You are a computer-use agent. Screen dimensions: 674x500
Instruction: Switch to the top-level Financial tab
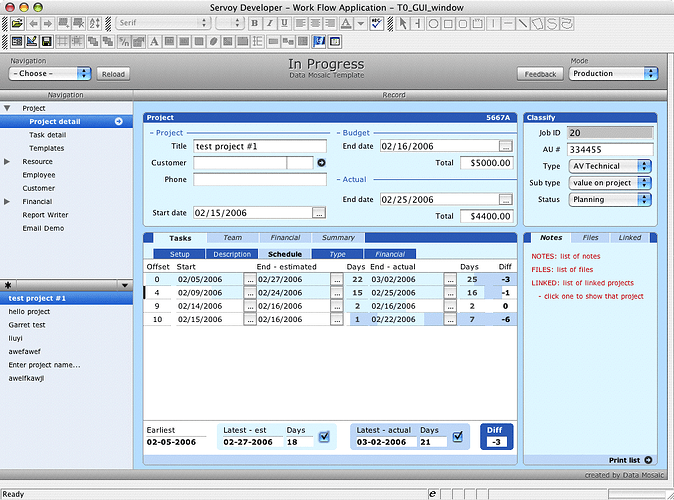click(285, 238)
